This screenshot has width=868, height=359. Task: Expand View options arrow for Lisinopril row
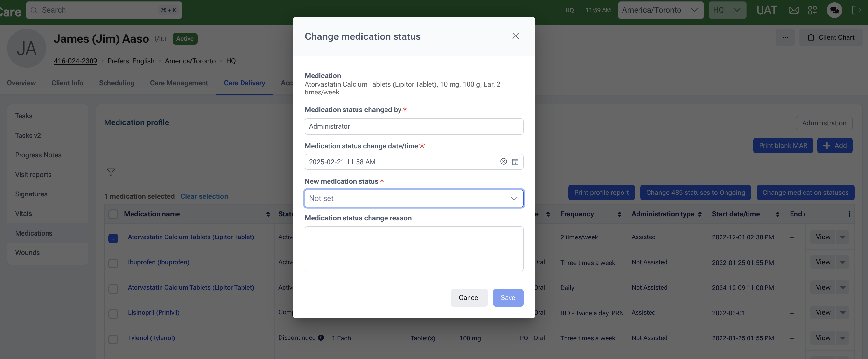[x=842, y=313]
